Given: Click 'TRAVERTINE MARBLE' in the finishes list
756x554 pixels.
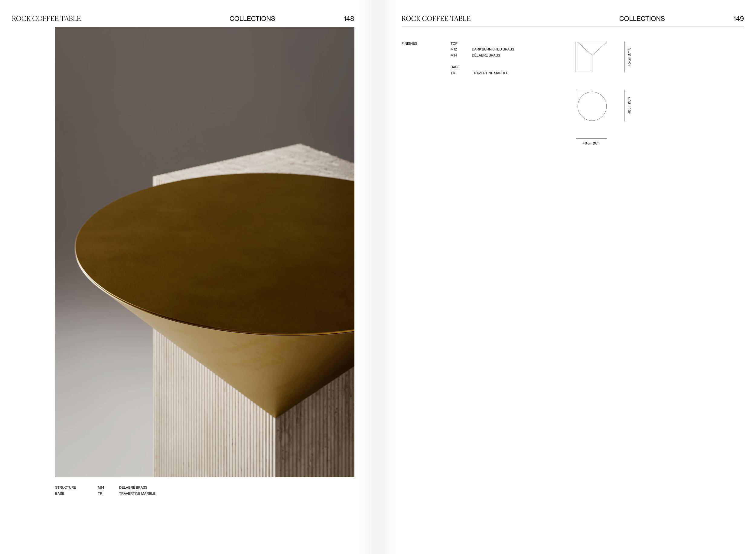Looking at the screenshot, I should click(x=490, y=73).
